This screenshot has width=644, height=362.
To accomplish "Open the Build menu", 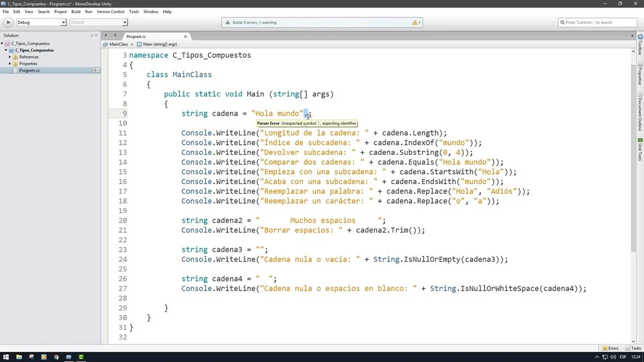I will (75, 12).
